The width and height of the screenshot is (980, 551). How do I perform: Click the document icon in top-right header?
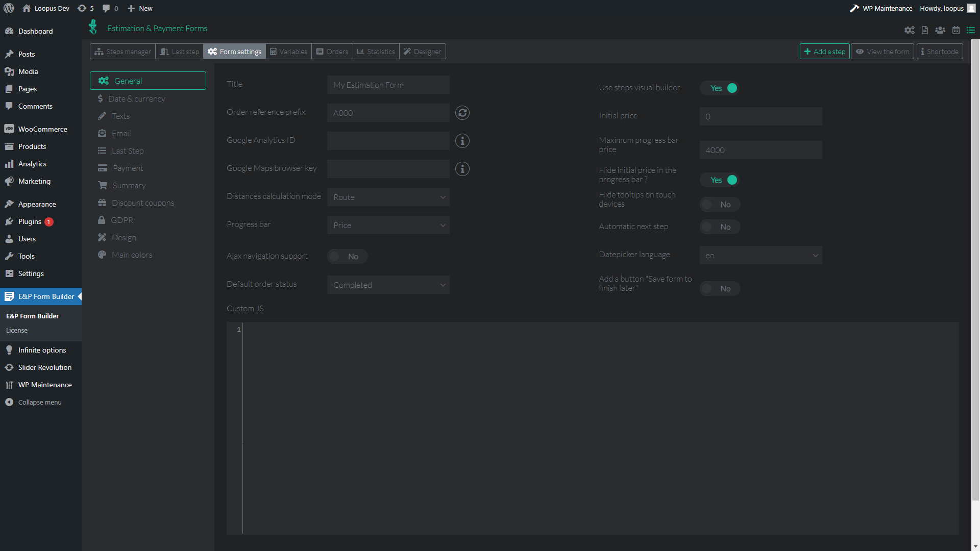pyautogui.click(x=925, y=31)
